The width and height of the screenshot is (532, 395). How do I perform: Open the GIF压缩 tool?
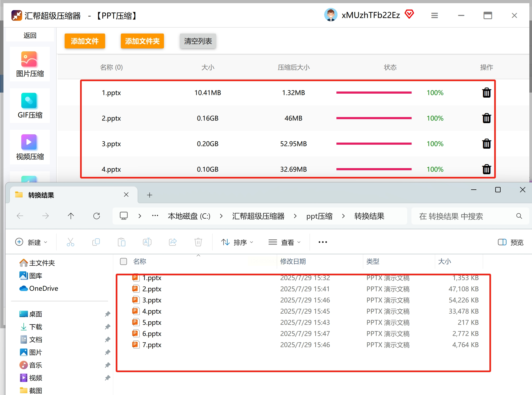pyautogui.click(x=30, y=106)
